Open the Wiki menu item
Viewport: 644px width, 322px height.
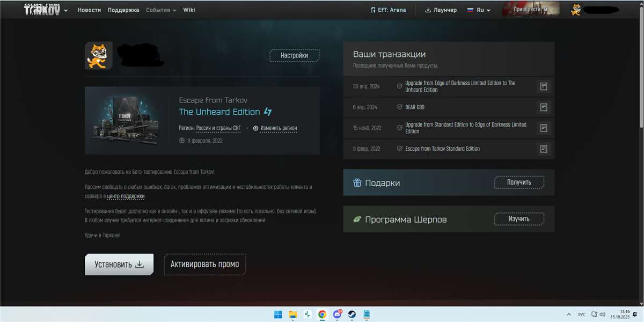click(x=189, y=10)
